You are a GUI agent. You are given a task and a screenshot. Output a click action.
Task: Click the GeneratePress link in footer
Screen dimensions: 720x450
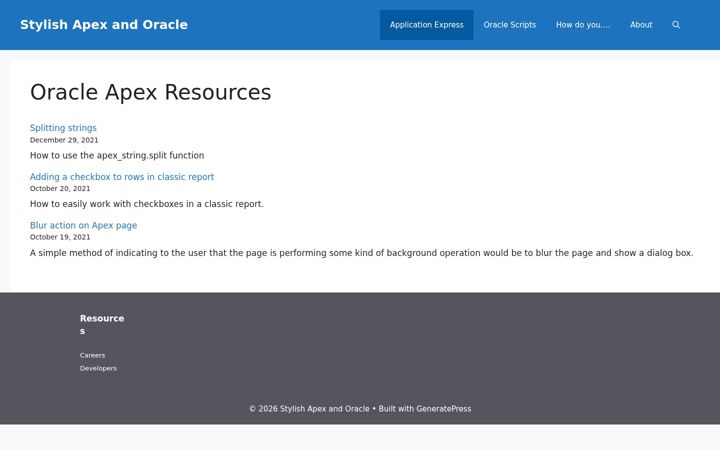pos(444,409)
